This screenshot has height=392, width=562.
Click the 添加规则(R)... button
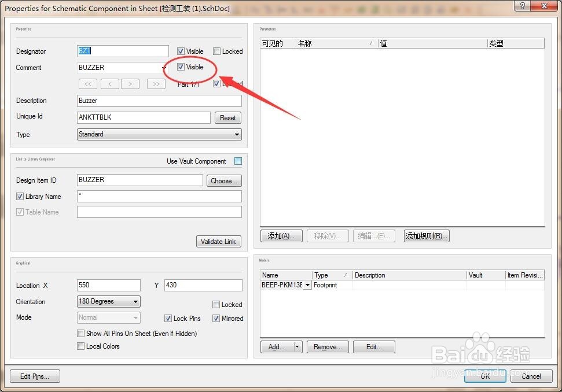[x=427, y=236]
